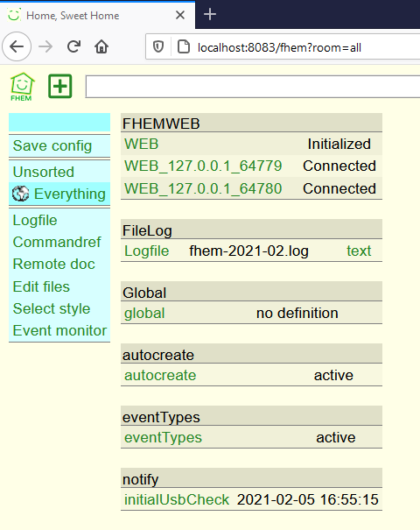The width and height of the screenshot is (420, 530).
Task: Click the FHEMWEB group header
Action: tap(251, 123)
